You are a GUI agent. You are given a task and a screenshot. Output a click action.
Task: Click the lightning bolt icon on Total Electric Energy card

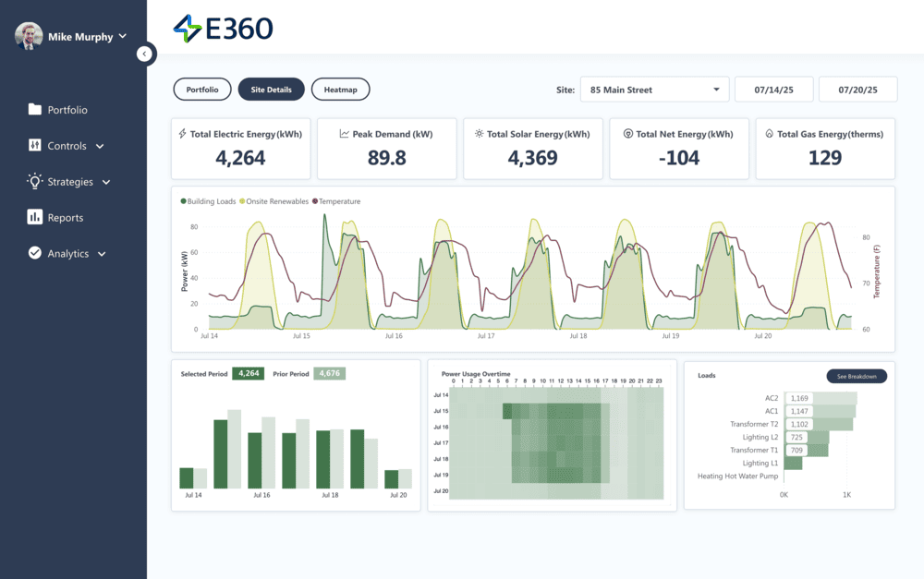click(x=182, y=133)
